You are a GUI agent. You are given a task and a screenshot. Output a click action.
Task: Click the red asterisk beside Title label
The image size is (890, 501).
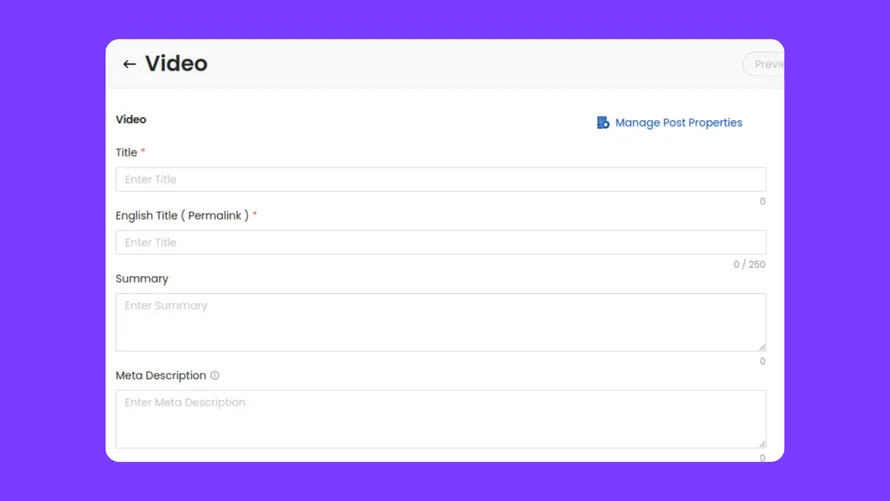tap(143, 152)
